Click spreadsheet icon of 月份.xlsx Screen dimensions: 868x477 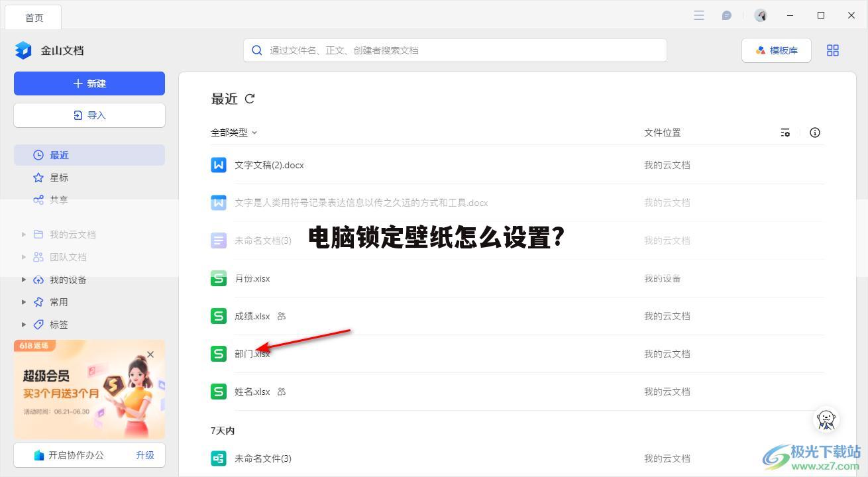pos(219,278)
